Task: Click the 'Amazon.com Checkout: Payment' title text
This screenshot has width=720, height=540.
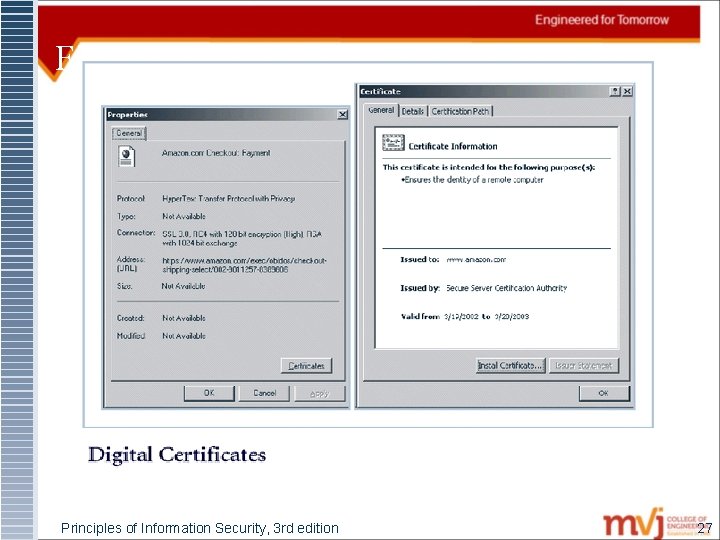Action: 216,153
